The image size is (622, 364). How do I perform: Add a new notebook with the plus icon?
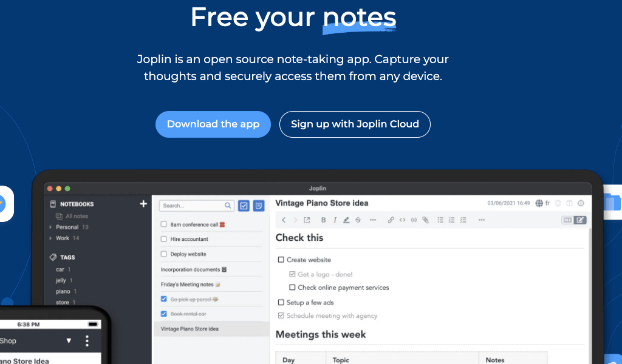[x=143, y=204]
